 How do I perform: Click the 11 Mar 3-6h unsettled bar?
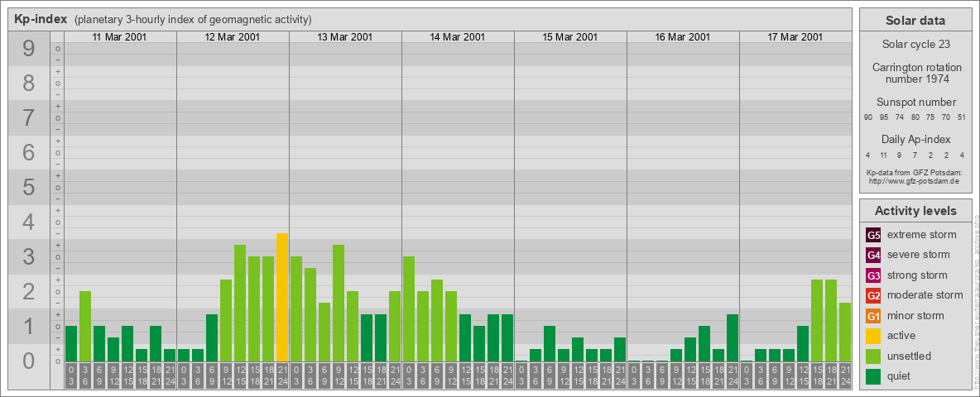click(85, 327)
